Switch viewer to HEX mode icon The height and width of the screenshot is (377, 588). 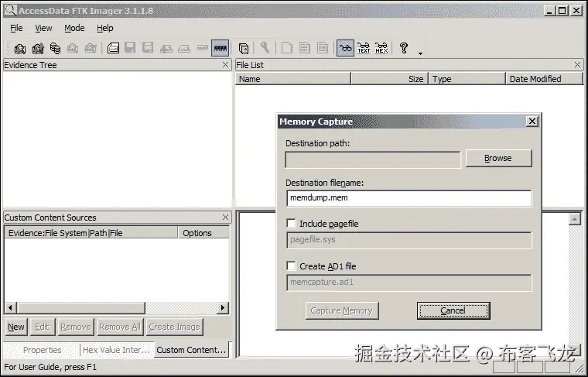pyautogui.click(x=381, y=48)
